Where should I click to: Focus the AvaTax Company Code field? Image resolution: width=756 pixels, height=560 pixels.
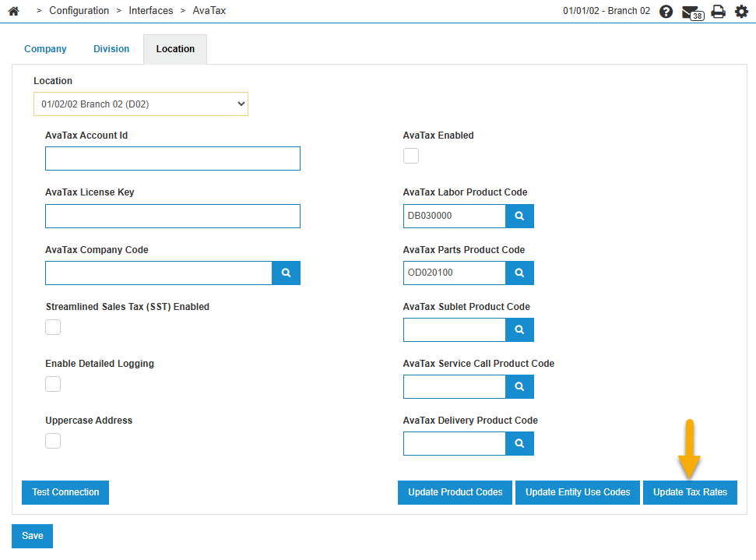click(x=159, y=273)
